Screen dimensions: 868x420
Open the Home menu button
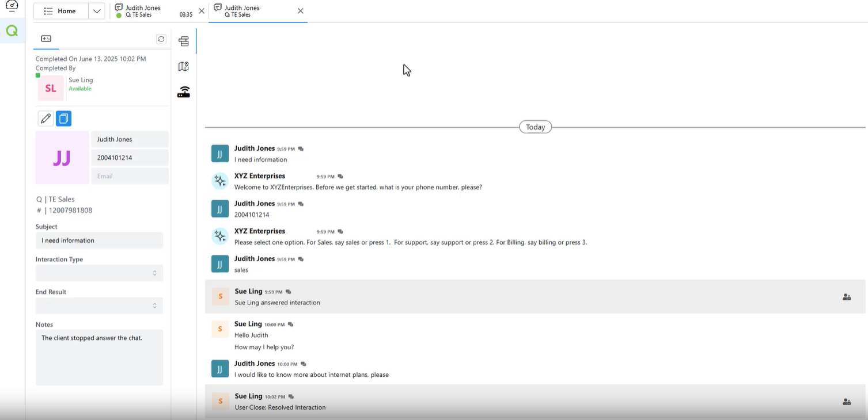(61, 11)
